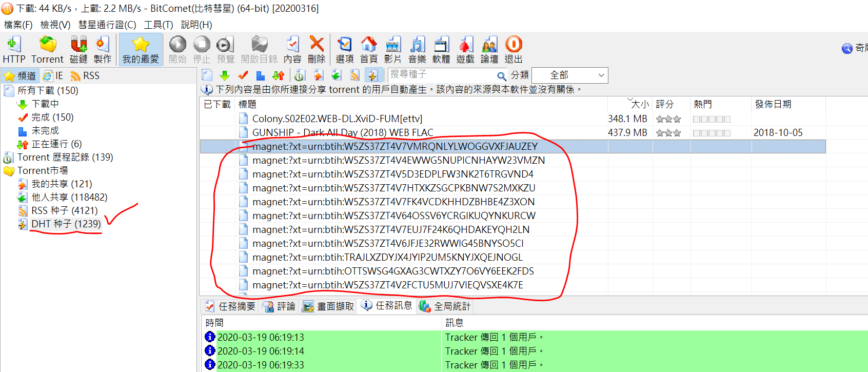Click the red checkmark completed filter icon
Screen dimensions: 868x372
(x=243, y=75)
